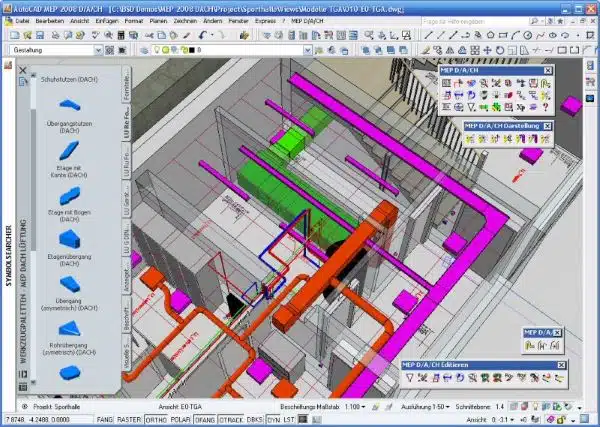The image size is (600, 427).
Task: Click first icon in MEP D/A/CH Darstellung toolbar
Action: pyautogui.click(x=470, y=139)
